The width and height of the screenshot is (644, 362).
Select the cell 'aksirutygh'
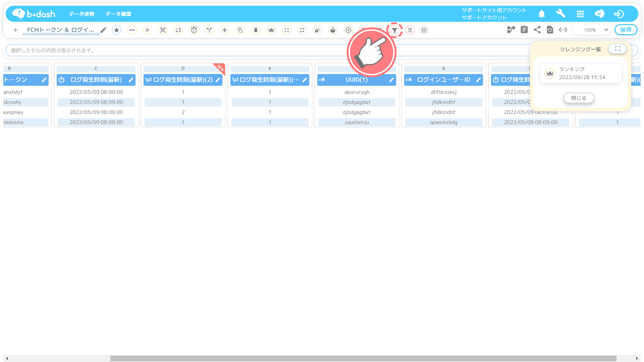point(357,92)
